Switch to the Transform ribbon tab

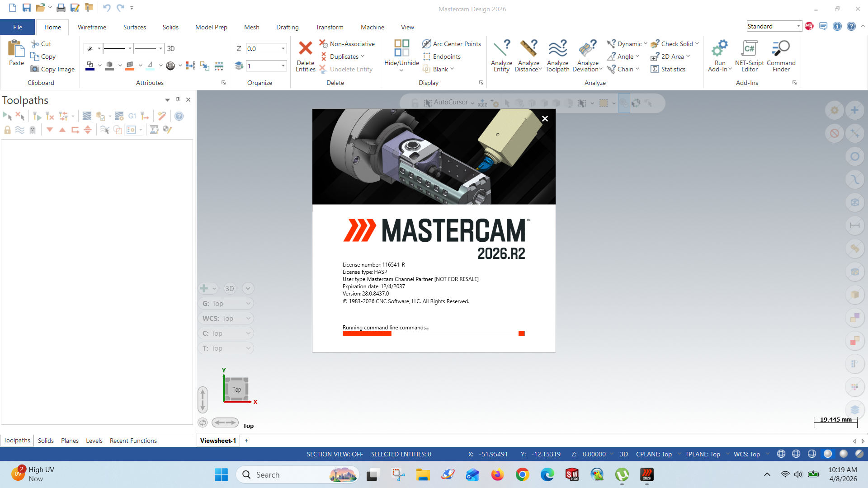tap(330, 27)
